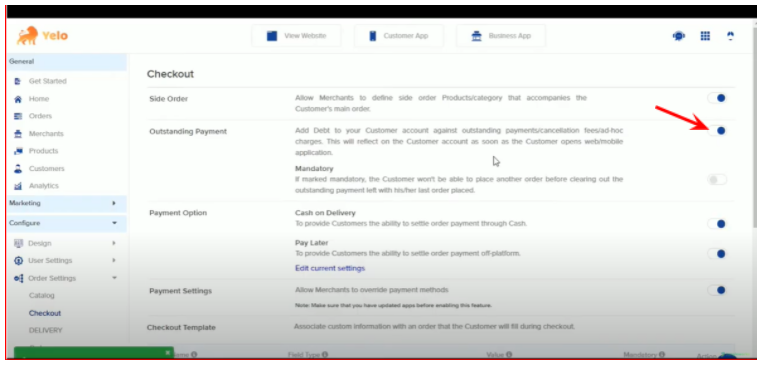This screenshot has height=368, width=763.
Task: Click the Customers person icon
Action: [18, 168]
